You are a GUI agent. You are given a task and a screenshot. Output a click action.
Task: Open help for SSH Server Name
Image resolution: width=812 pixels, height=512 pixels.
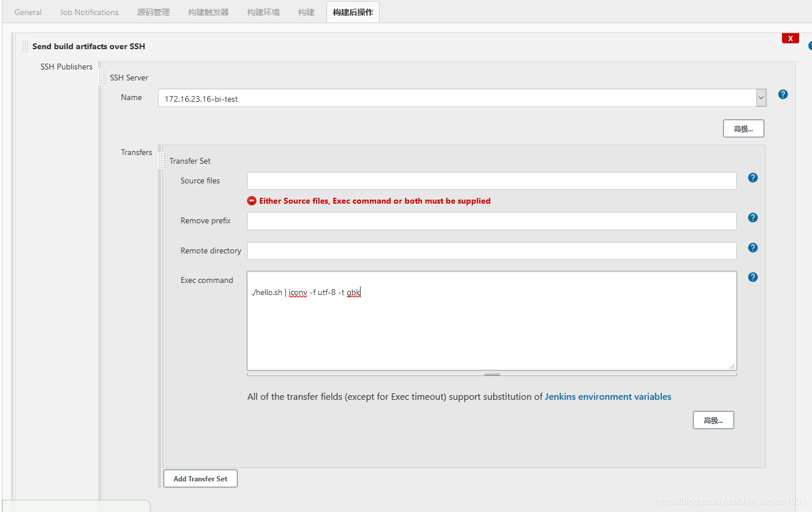tap(782, 94)
